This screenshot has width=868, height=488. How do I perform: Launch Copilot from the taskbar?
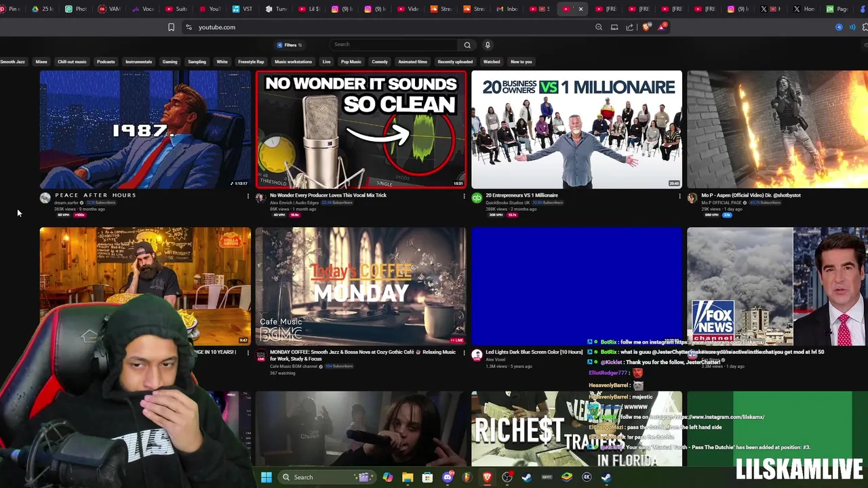coord(388,477)
